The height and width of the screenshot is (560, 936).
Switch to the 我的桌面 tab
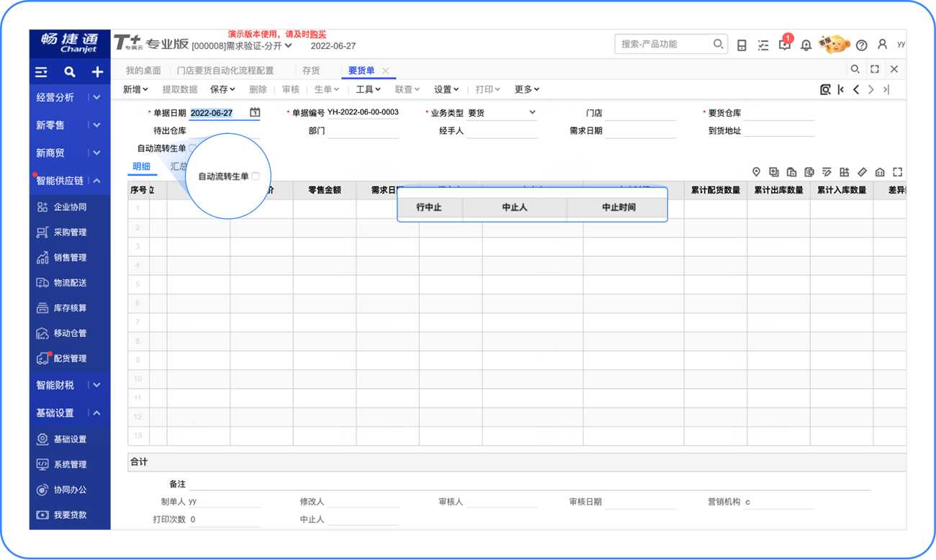143,71
